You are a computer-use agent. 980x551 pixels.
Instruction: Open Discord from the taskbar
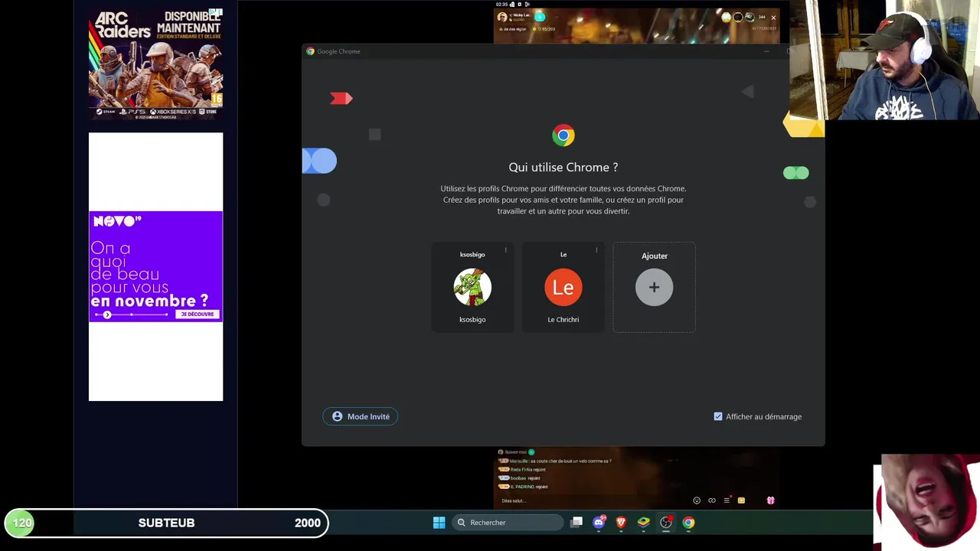coord(599,523)
